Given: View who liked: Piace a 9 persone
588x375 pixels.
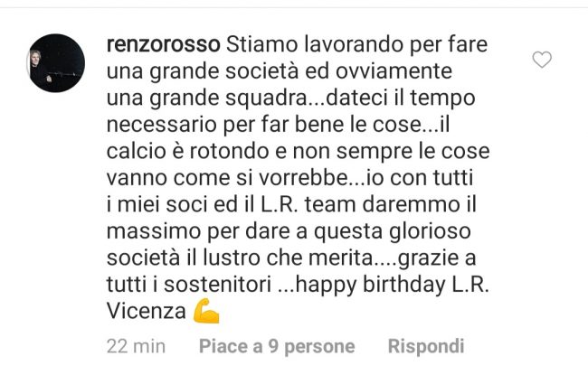Looking at the screenshot, I should [277, 346].
